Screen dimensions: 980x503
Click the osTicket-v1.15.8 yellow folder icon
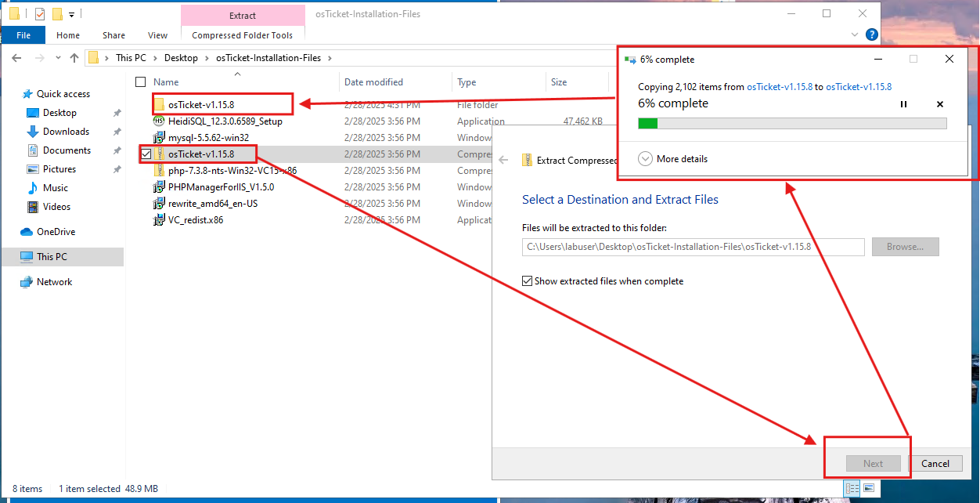160,105
